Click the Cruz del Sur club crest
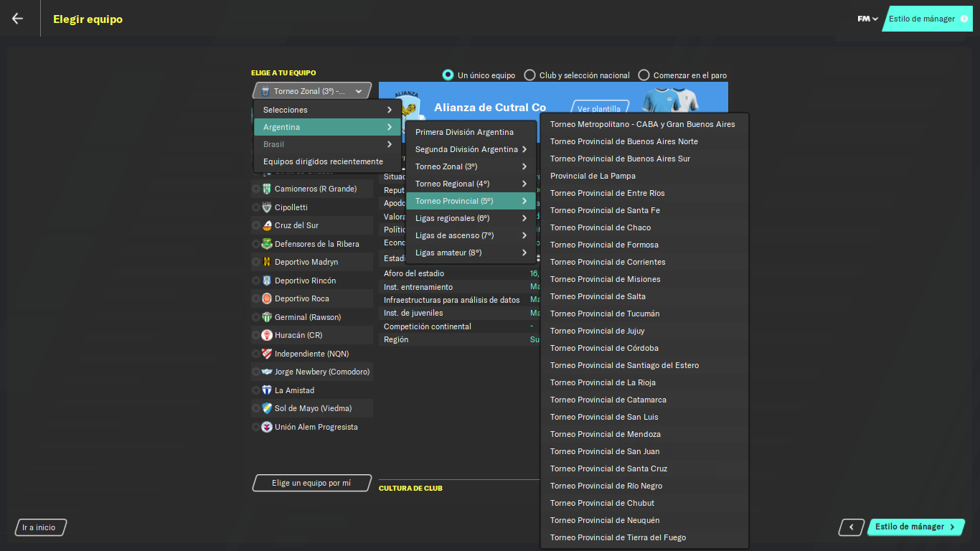 (x=267, y=225)
